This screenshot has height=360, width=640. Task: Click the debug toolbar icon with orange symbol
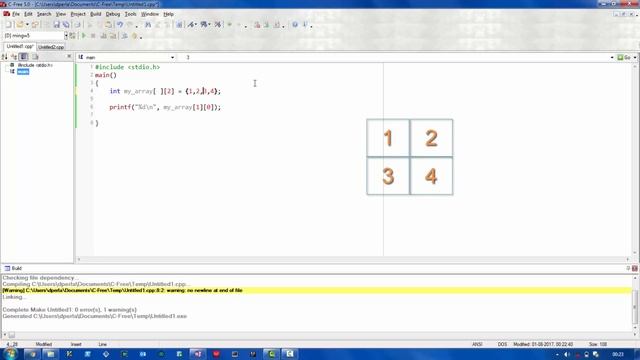[134, 36]
